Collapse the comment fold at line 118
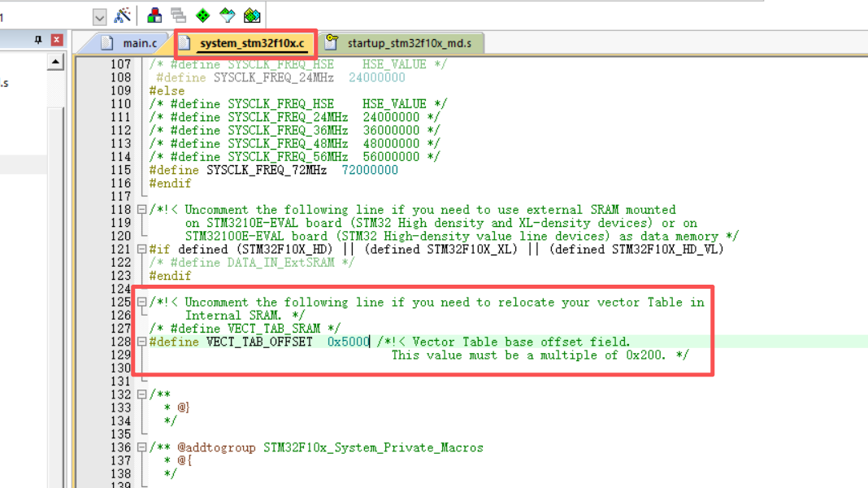 [141, 210]
